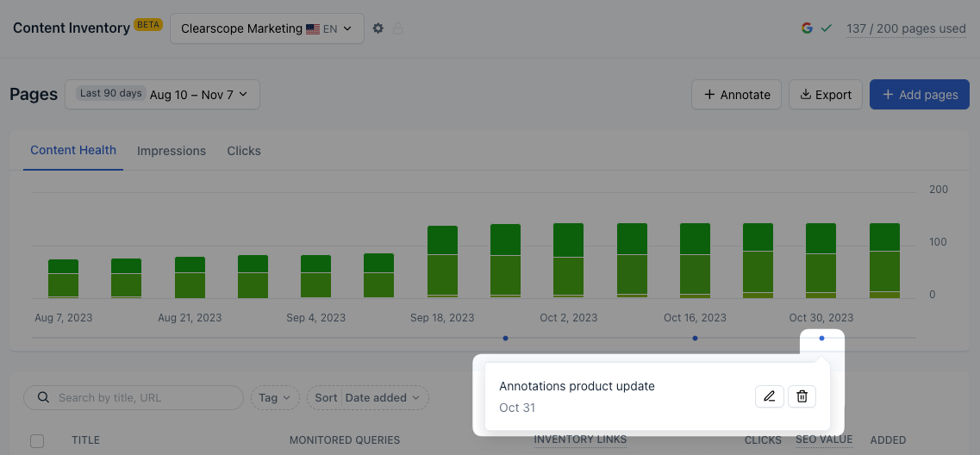Click the Add pages button
Screen dimensions: 980x455
pyautogui.click(x=920, y=95)
